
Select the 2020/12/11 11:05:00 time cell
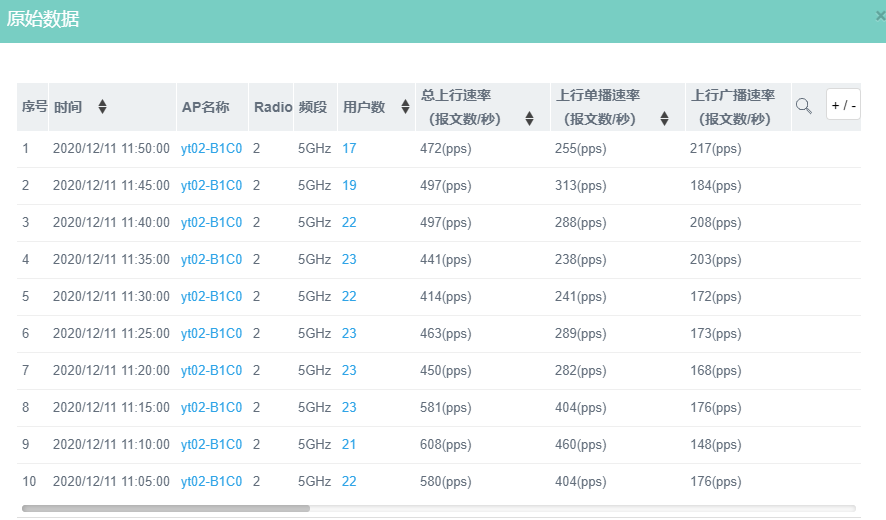tap(111, 482)
